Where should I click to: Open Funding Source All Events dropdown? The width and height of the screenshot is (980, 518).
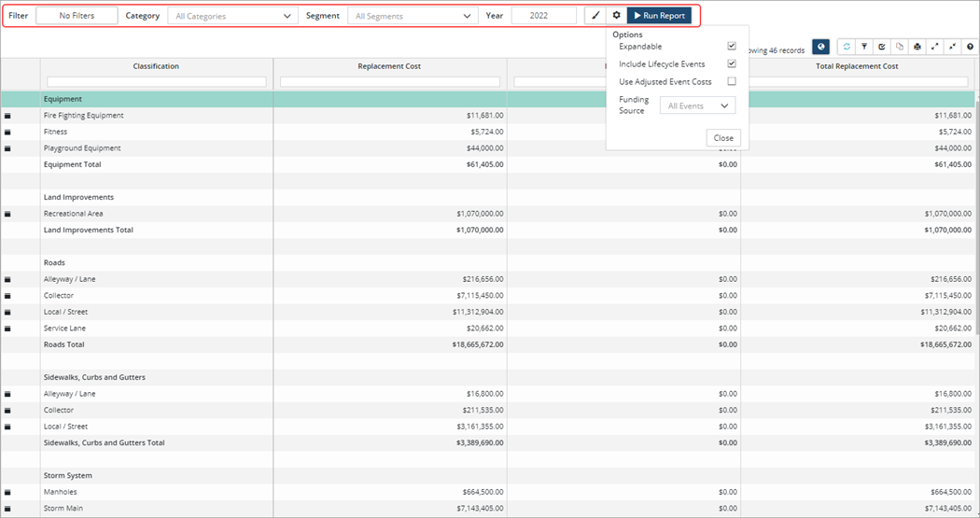697,106
